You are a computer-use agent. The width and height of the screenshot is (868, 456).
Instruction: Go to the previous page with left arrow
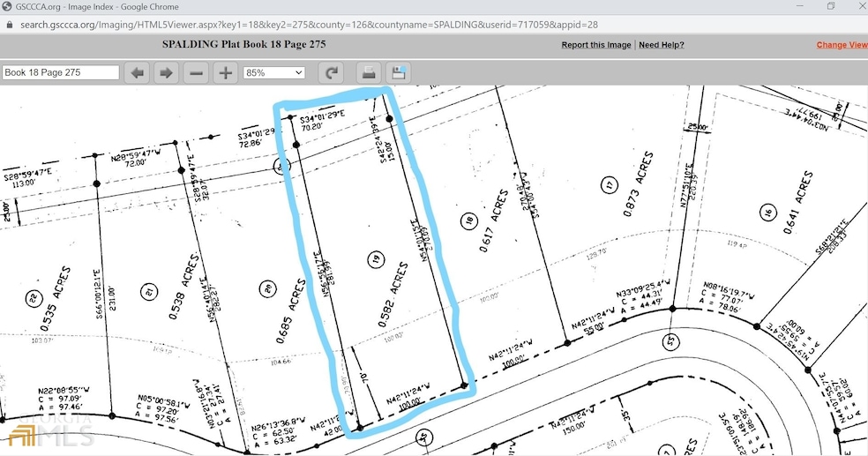click(138, 73)
